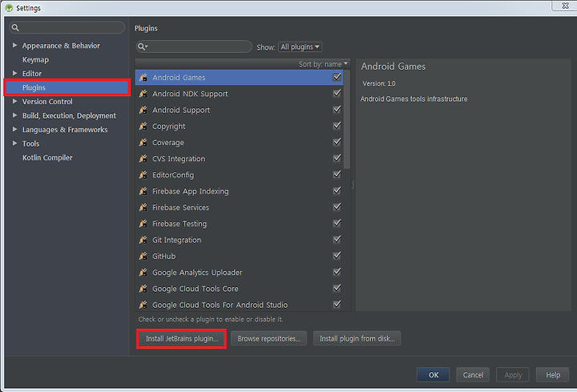Expand Languages & Frameworks arrow

point(14,129)
